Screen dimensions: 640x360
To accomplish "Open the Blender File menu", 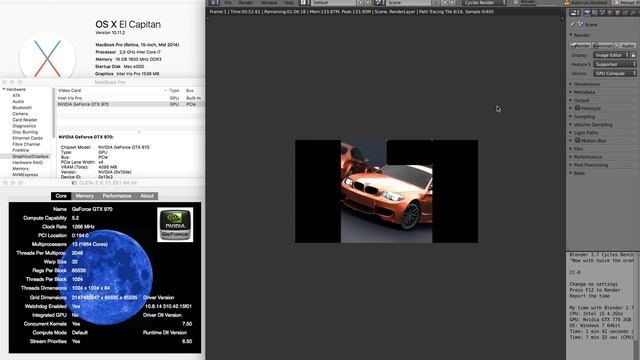I will tap(228, 2).
